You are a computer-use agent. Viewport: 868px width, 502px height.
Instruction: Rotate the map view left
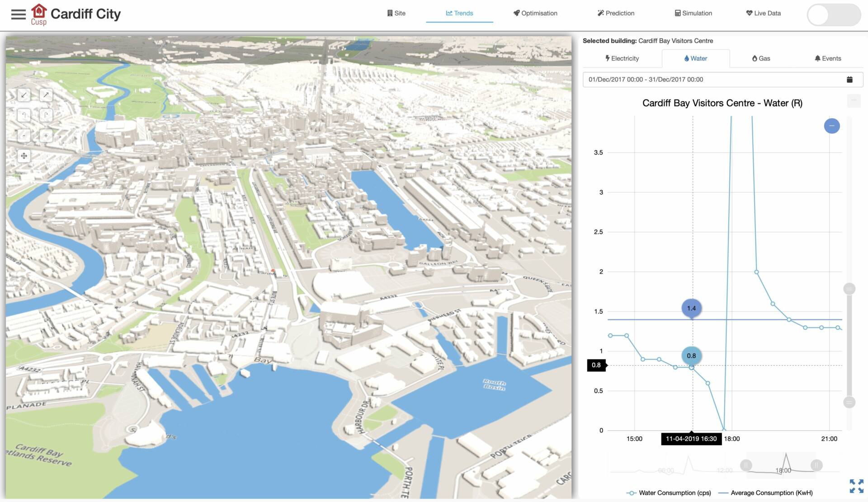[x=24, y=115]
